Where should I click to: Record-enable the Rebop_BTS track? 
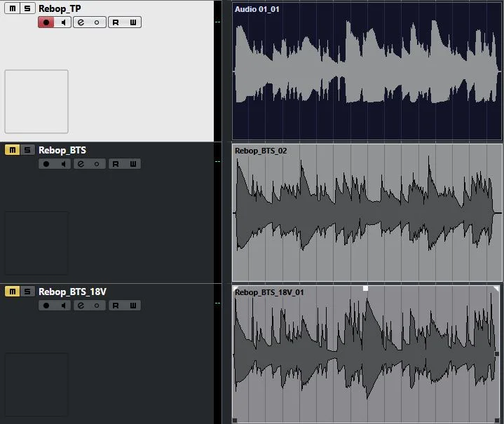(46, 164)
